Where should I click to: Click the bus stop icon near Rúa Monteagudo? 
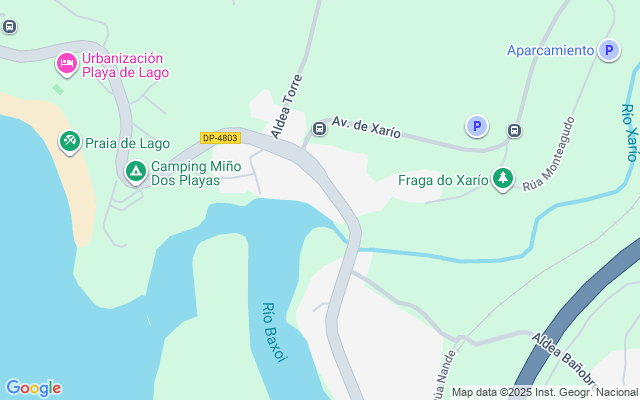tap(514, 131)
